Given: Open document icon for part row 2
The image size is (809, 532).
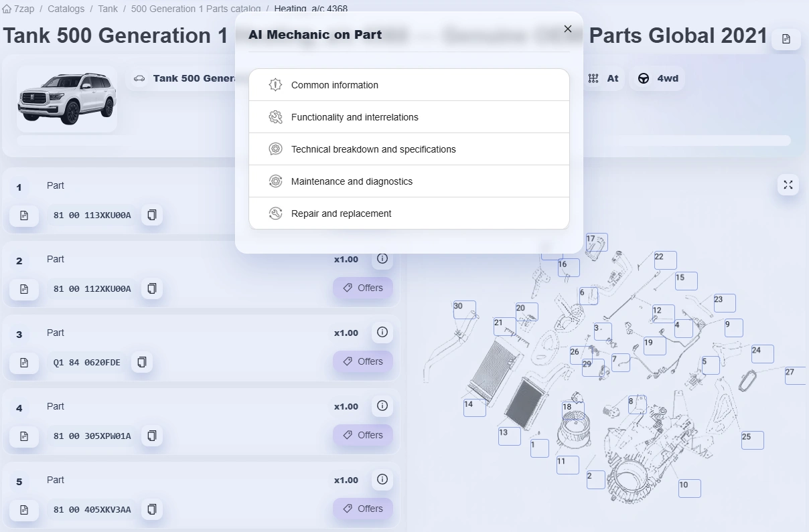Looking at the screenshot, I should coord(24,288).
